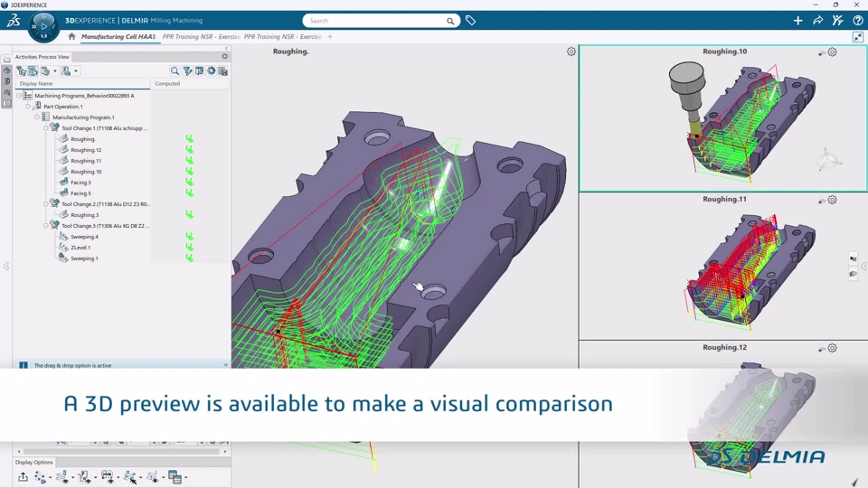The width and height of the screenshot is (868, 488).
Task: Collapse the Part Operation.1 node
Action: click(28, 107)
